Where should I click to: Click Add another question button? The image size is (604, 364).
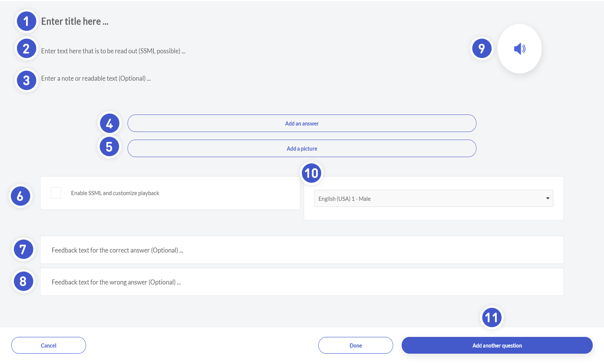497,345
